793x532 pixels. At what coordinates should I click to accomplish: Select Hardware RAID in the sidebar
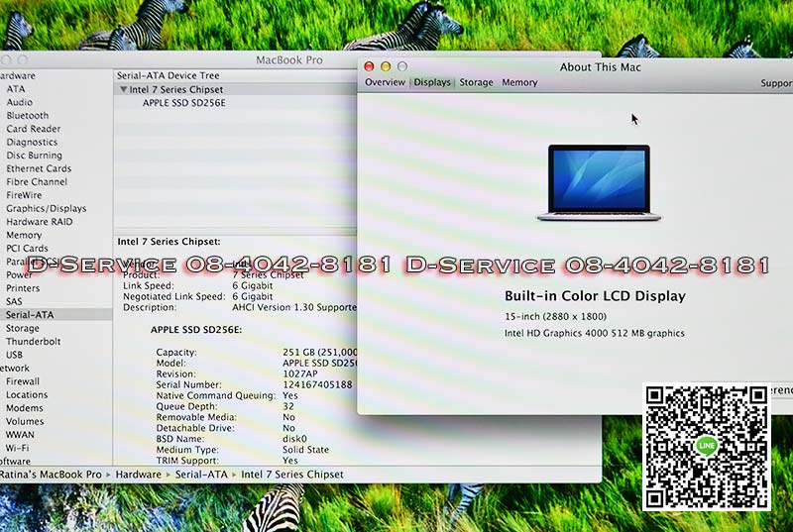tap(40, 221)
